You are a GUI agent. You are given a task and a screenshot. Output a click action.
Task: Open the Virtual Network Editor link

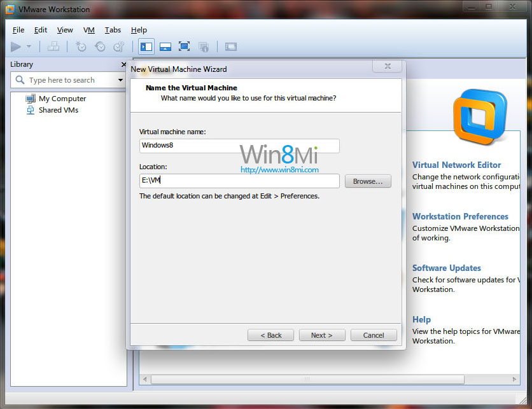pyautogui.click(x=456, y=165)
